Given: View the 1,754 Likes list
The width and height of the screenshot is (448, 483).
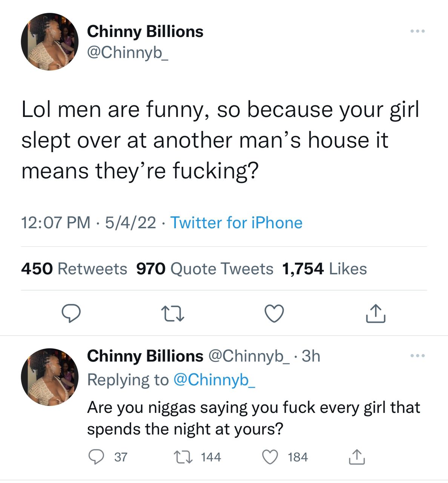Looking at the screenshot, I should point(324,269).
